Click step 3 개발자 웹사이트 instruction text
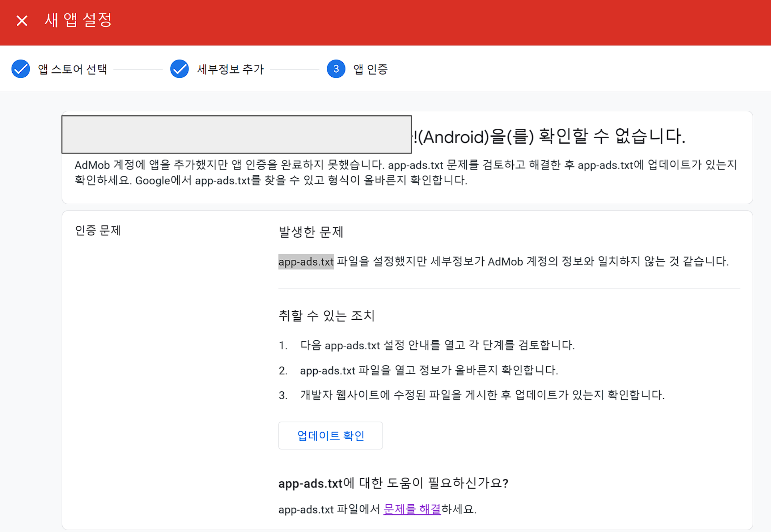 click(x=482, y=395)
